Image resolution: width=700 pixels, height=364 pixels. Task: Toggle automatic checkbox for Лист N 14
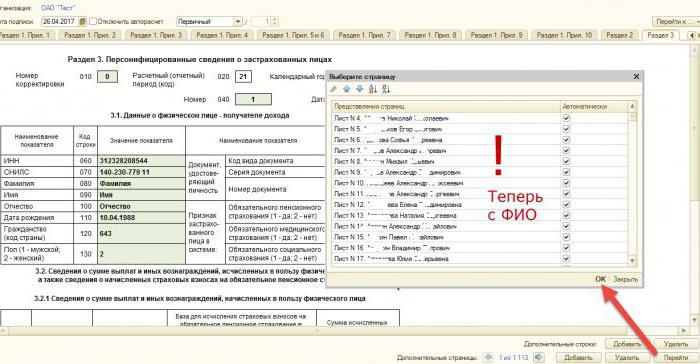pos(566,226)
